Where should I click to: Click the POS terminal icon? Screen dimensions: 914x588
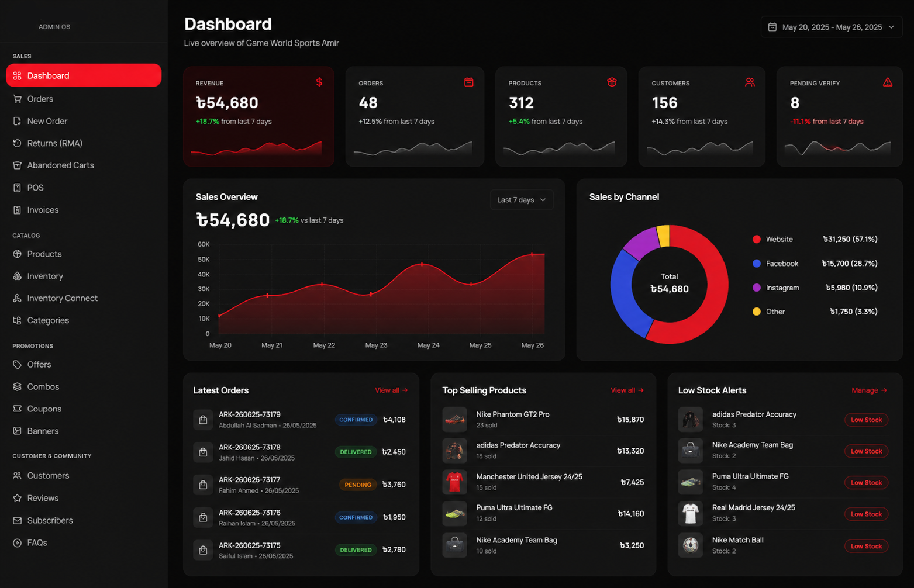coord(17,188)
